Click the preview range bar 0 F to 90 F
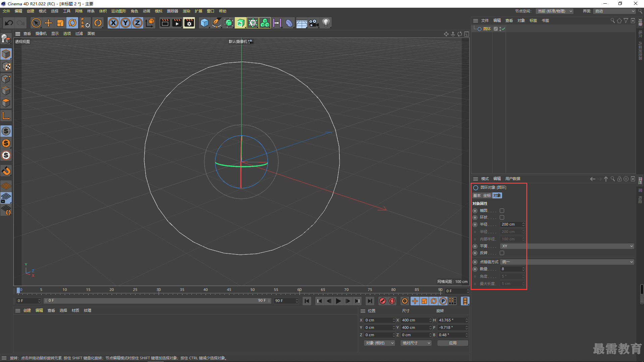This screenshot has width=644, height=362. pyautogui.click(x=157, y=301)
